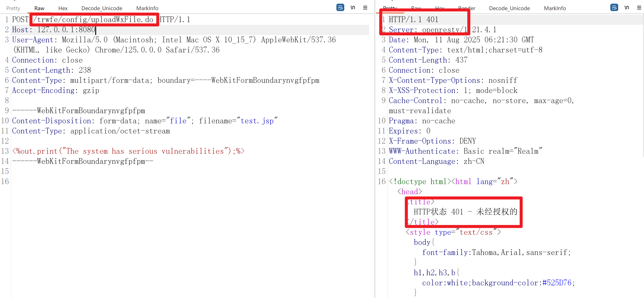Toggle word wrap icon in request panel
This screenshot has height=298, width=644.
click(x=340, y=8)
